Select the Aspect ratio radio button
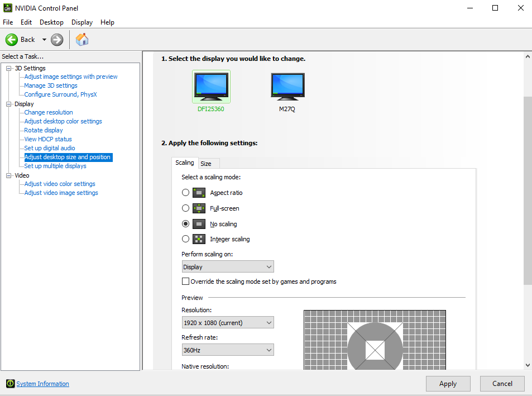 click(x=185, y=193)
